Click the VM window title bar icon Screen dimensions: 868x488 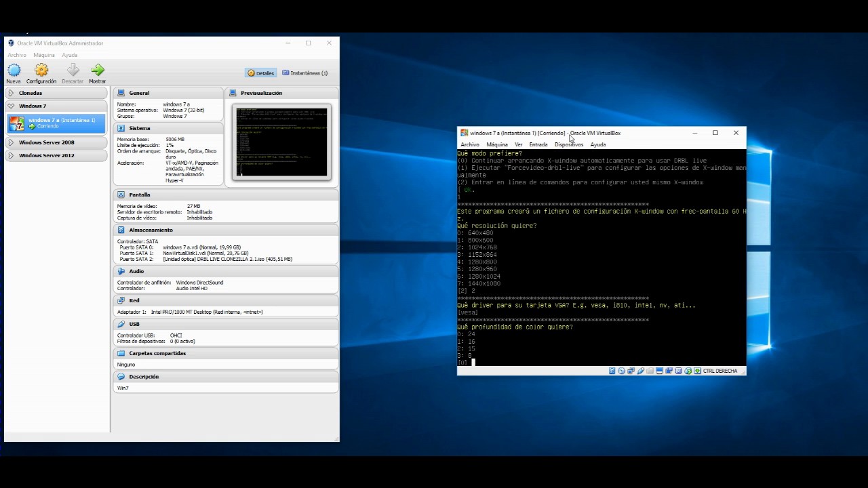[464, 133]
